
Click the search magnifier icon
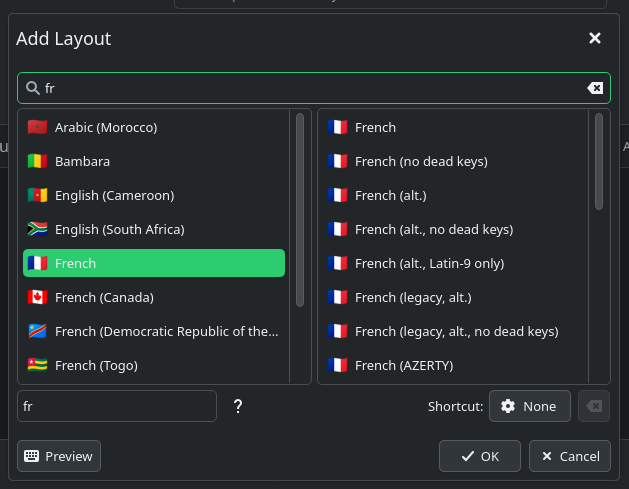click(32, 88)
